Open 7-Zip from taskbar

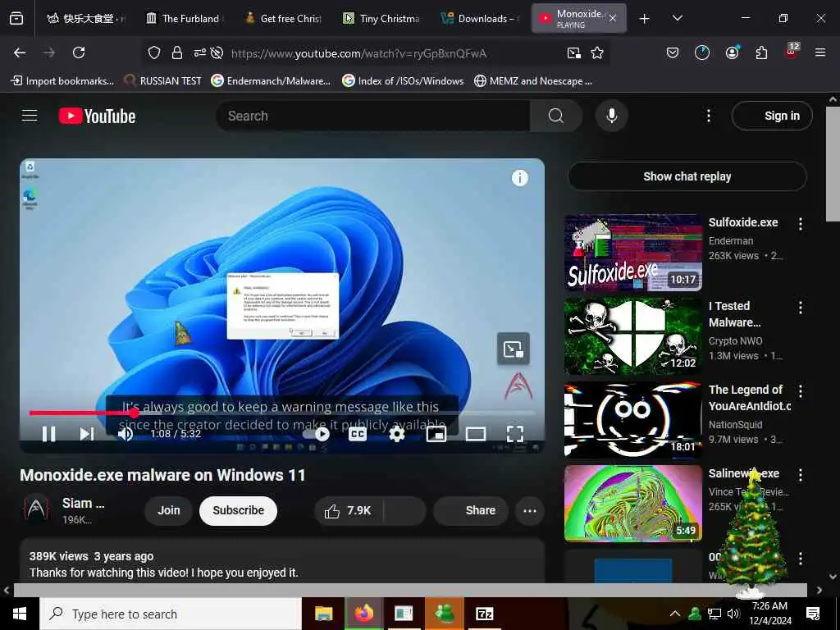[484, 614]
